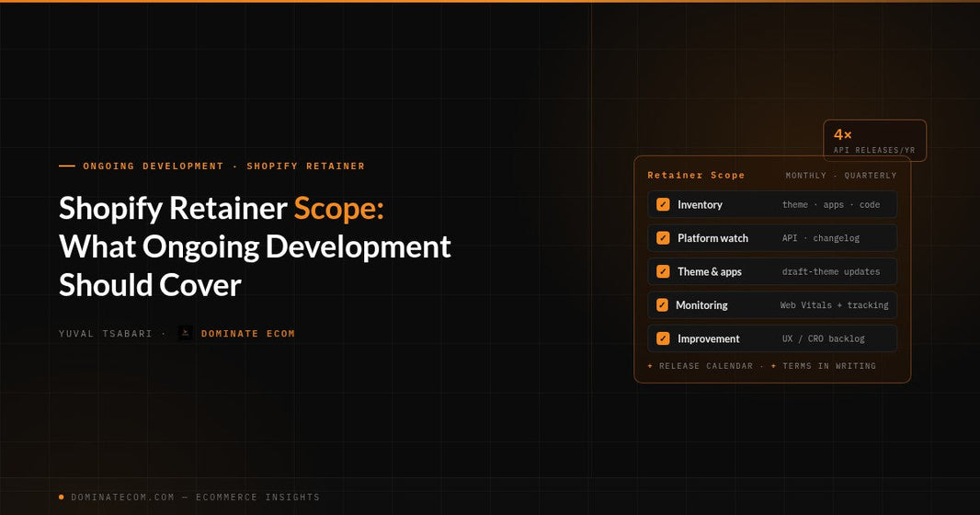Click the 'API · changelog' text

coord(821,238)
